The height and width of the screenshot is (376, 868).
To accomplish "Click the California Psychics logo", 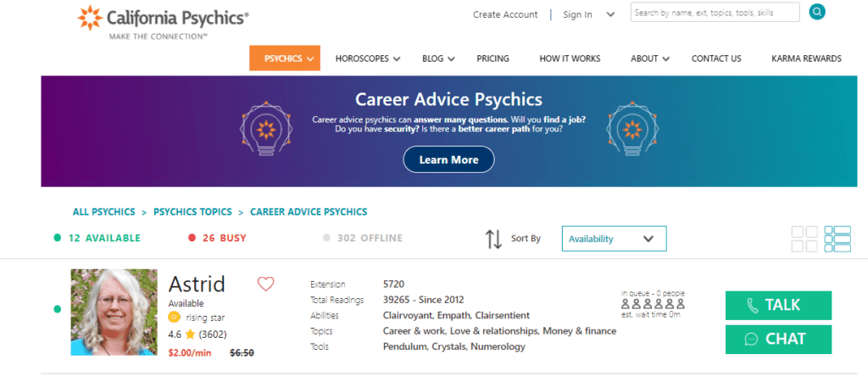I will pos(164,22).
